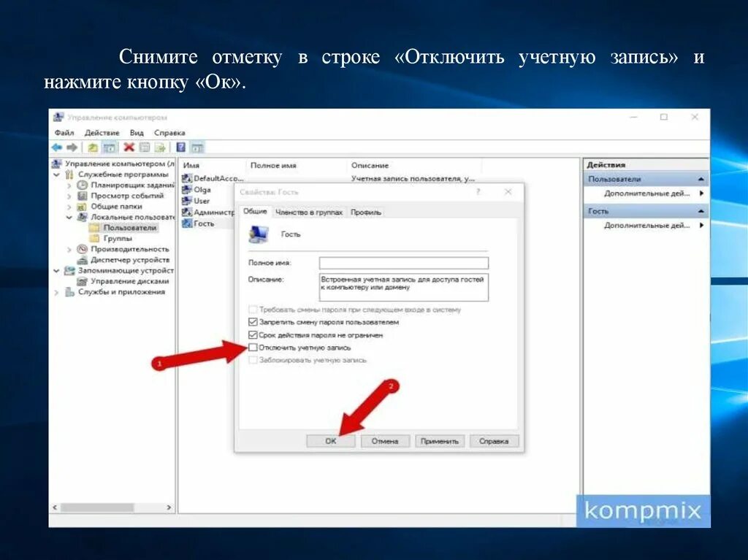The width and height of the screenshot is (748, 560).
Task: Click the blue Back arrow in toolbar
Action: click(57, 147)
